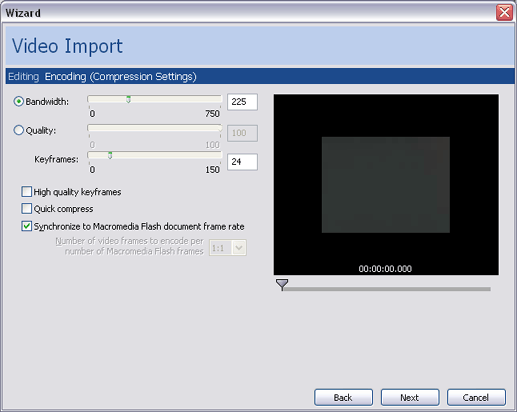Click the Back button
Viewport: 517px width, 412px height.
(343, 397)
